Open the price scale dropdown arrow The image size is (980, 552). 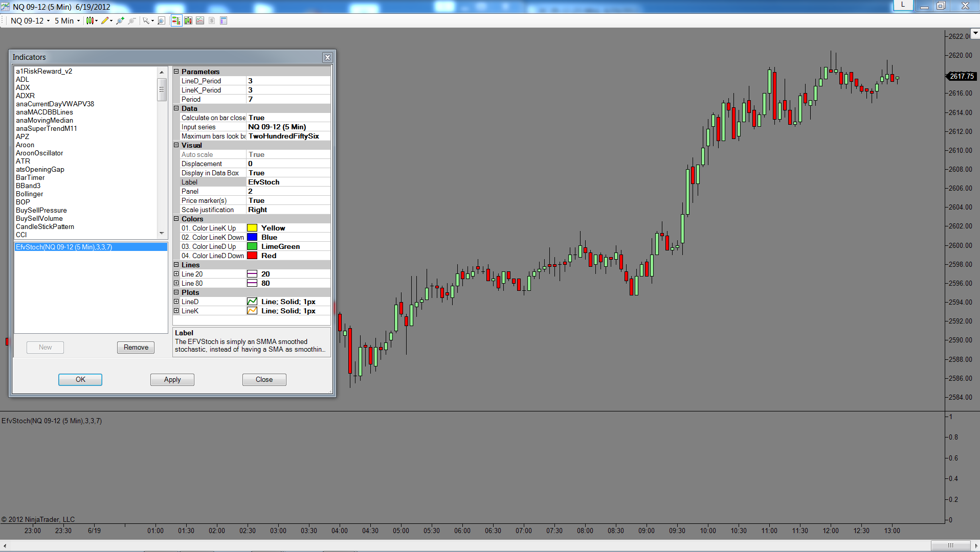pyautogui.click(x=975, y=33)
